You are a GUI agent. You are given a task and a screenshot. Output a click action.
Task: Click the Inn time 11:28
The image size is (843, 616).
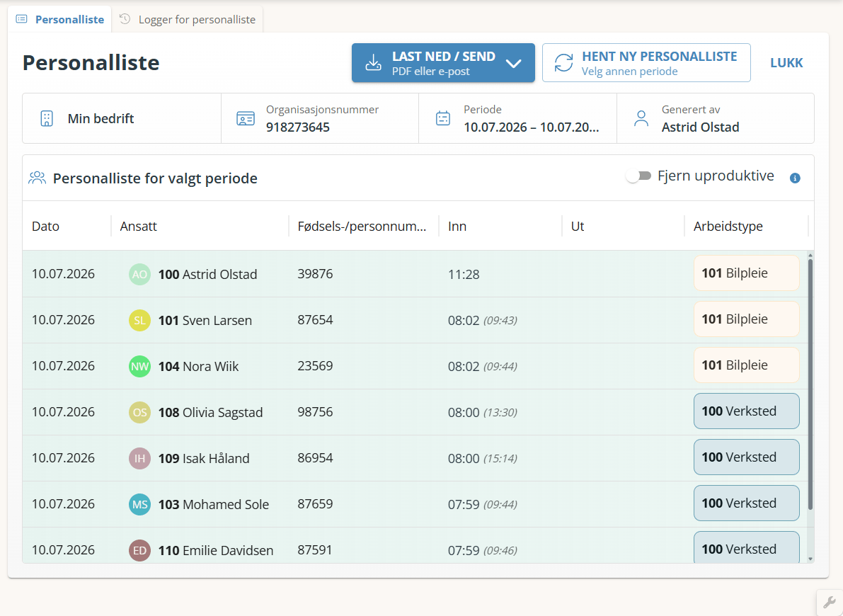[464, 275]
